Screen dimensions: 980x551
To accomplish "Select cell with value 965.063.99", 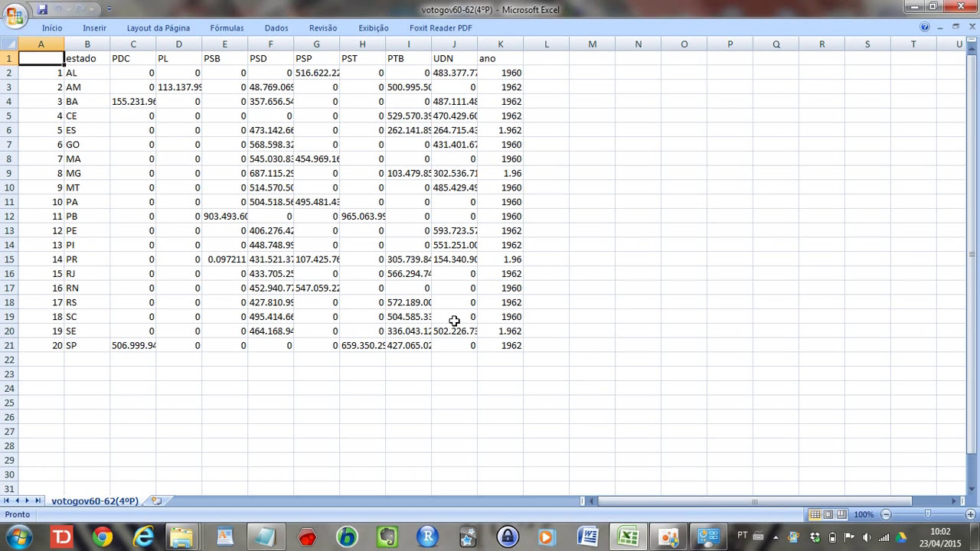I will pyautogui.click(x=362, y=217).
